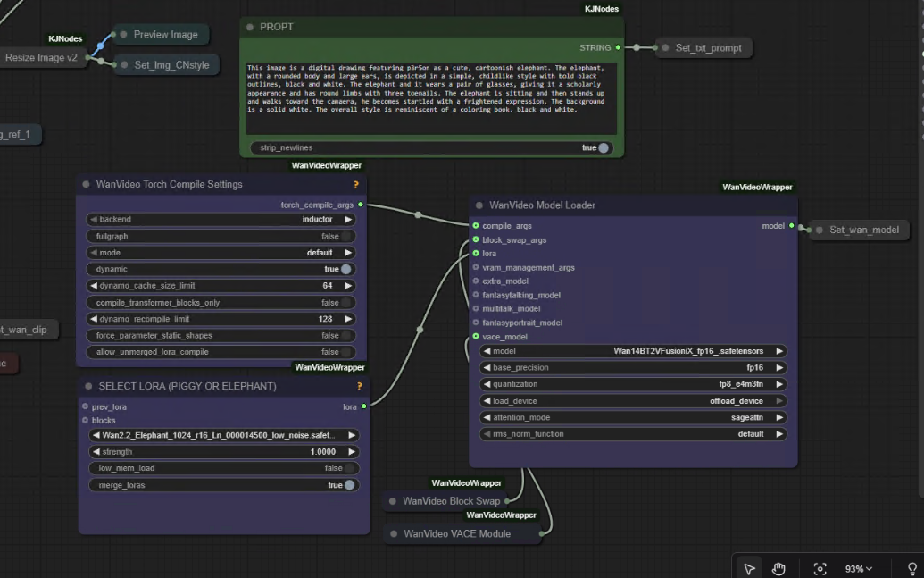Click the Preview Image node dot
The height and width of the screenshot is (578, 924).
tap(124, 35)
